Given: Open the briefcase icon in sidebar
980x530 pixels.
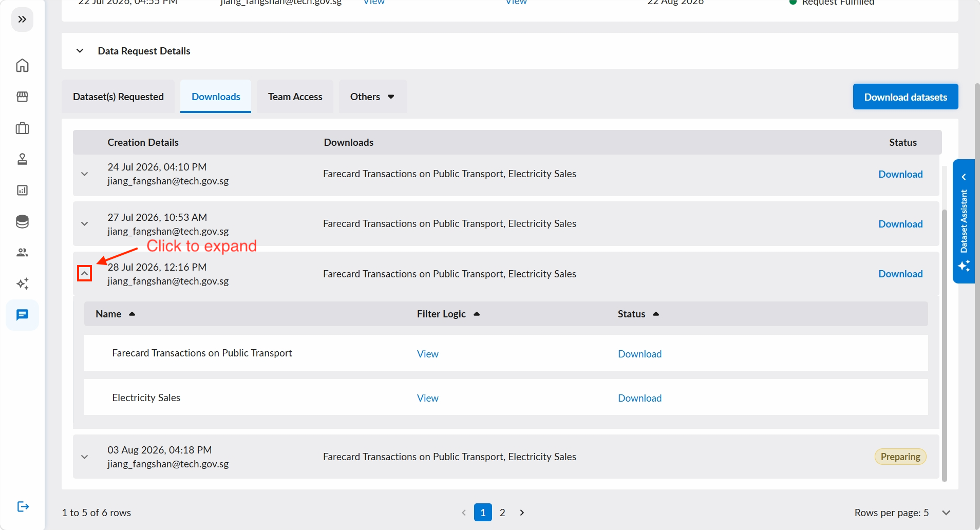Looking at the screenshot, I should (22, 128).
